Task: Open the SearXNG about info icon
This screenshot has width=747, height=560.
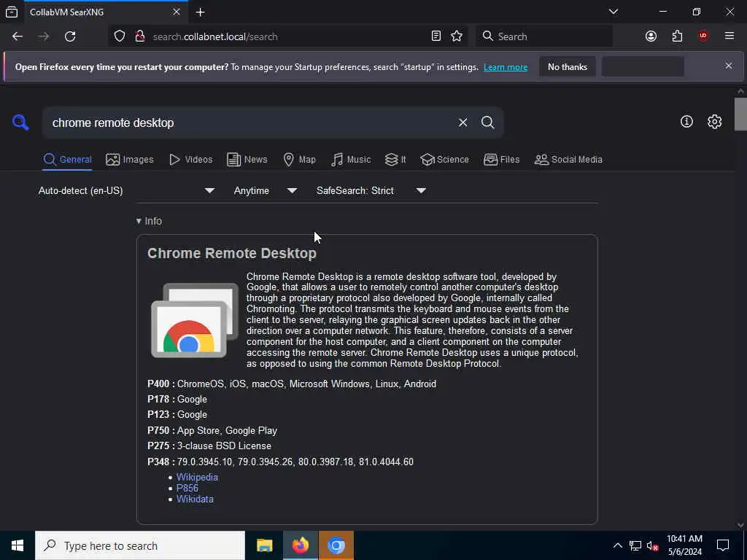Action: (686, 122)
